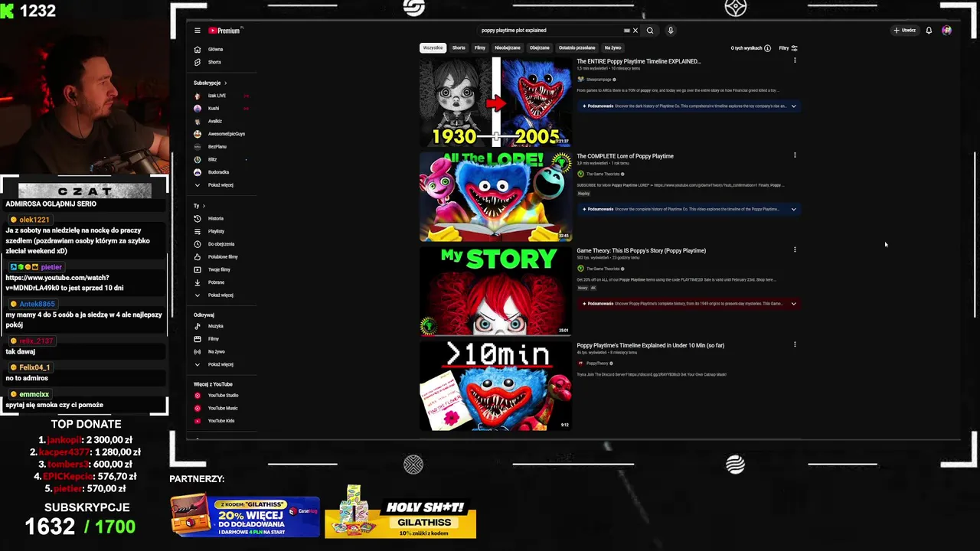Select the Ostatnio przesłane filter chip

[577, 48]
